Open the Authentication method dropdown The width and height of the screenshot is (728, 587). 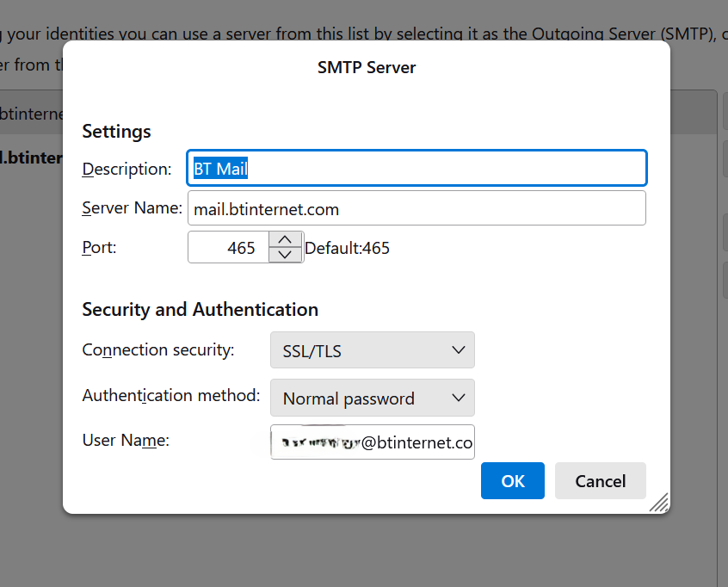[x=373, y=398]
